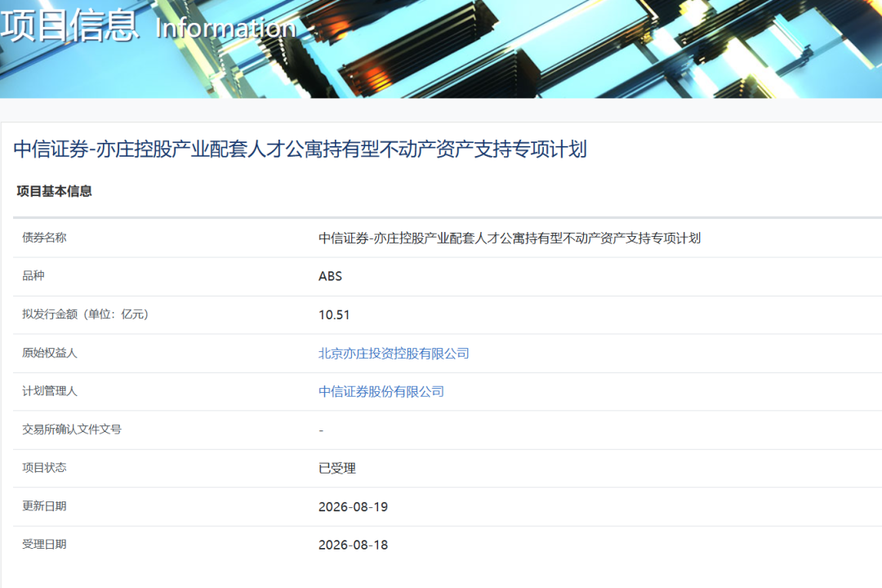Click the 受理日期 row label

point(44,544)
